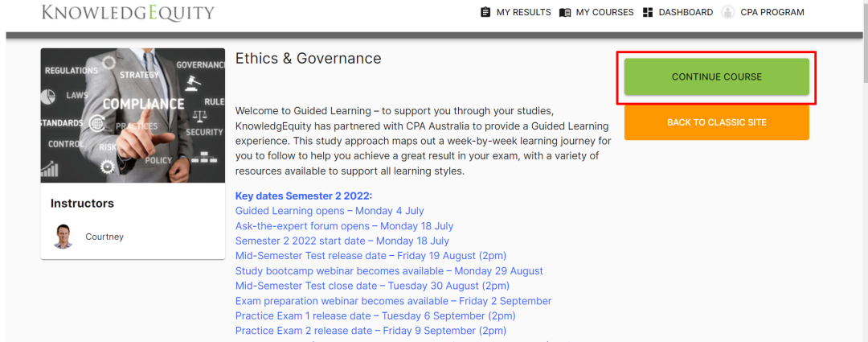Click the Key dates Semester 2 2022 heading

pos(304,196)
